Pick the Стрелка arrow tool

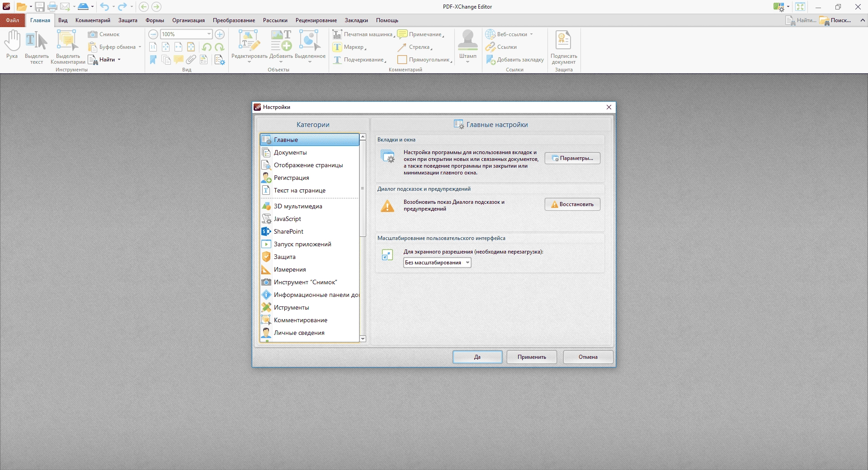pyautogui.click(x=414, y=47)
